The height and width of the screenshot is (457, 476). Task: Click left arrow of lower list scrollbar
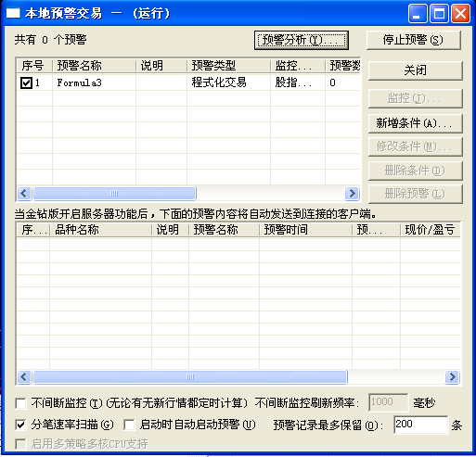coord(24,377)
